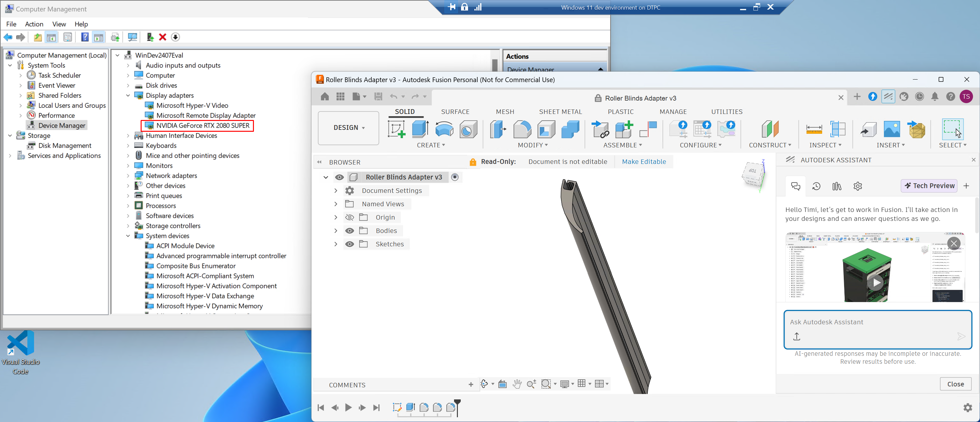
Task: Click Scan for hardware changes icon
Action: pyautogui.click(x=132, y=37)
